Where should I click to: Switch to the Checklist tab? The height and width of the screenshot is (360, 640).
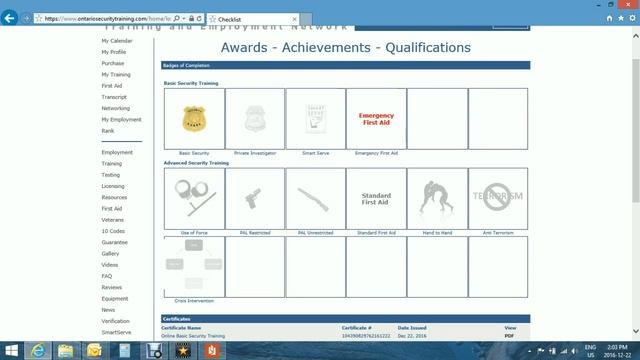tap(253, 19)
